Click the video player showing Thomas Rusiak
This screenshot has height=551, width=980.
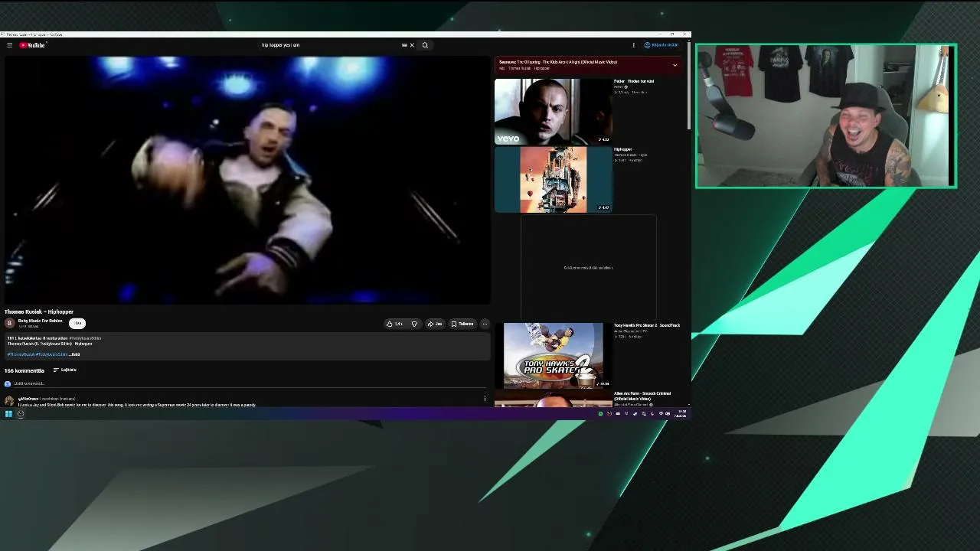click(247, 180)
